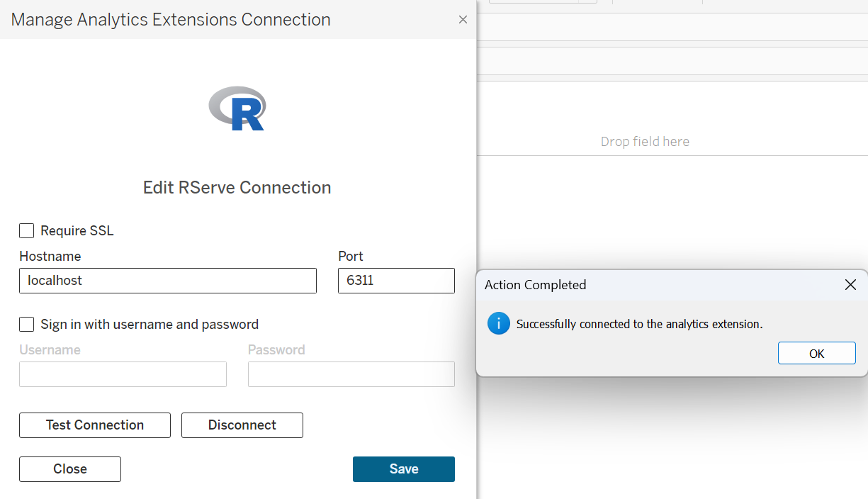
Task: Close the Manage Analytics Extensions Connection panel
Action: pyautogui.click(x=463, y=20)
